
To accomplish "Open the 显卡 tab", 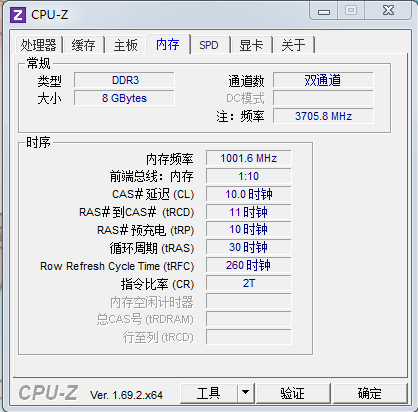I will pos(251,45).
